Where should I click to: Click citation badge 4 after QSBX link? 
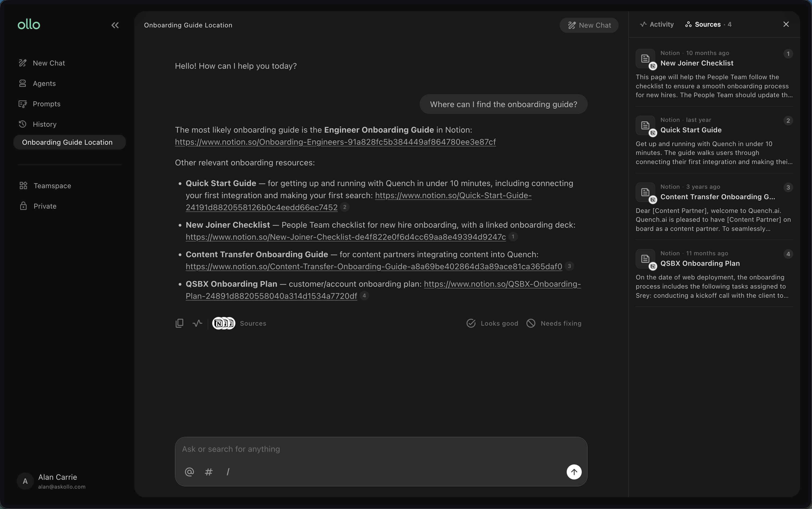click(364, 296)
